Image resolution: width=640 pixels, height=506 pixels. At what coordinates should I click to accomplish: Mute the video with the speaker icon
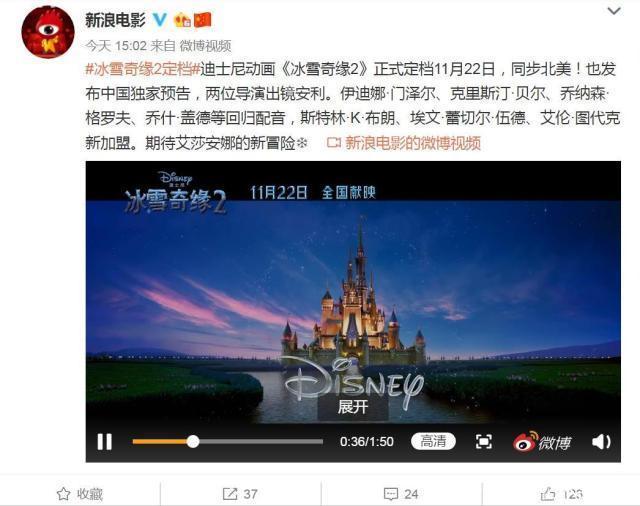coord(601,442)
